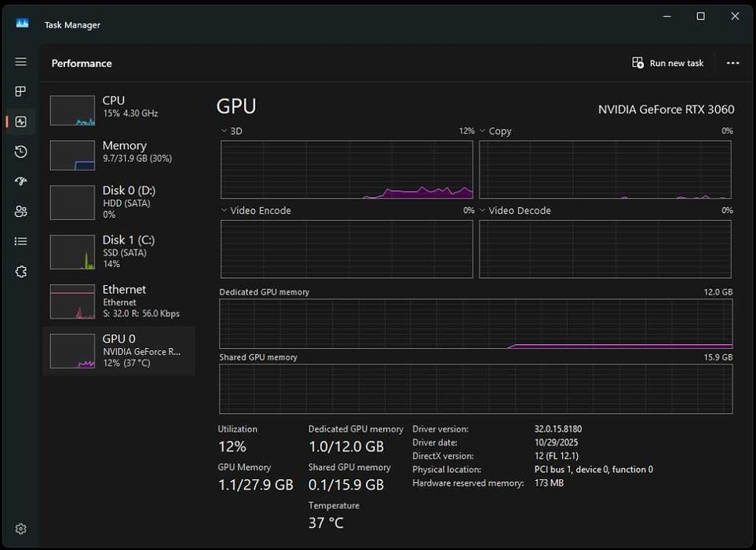Click the Task Manager app icon in title bar
The image size is (756, 550).
(22, 23)
